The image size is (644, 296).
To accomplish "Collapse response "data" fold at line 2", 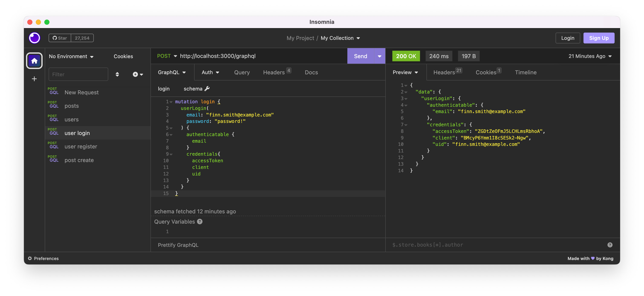I will pyautogui.click(x=406, y=92).
